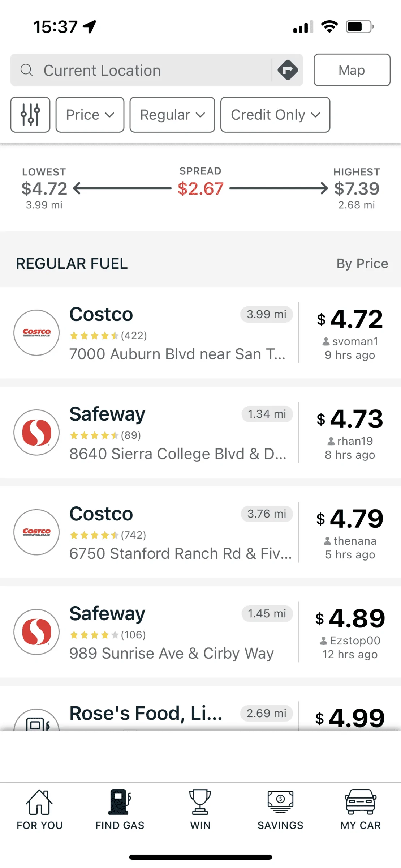This screenshot has height=868, width=401.
Task: Tap the Safeway logo for Sierra College Blvd
Action: coord(36,432)
